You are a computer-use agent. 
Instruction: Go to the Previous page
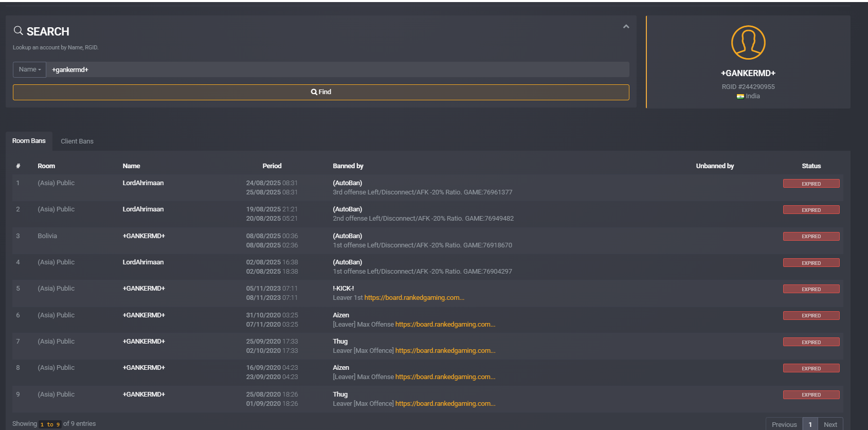click(x=784, y=424)
